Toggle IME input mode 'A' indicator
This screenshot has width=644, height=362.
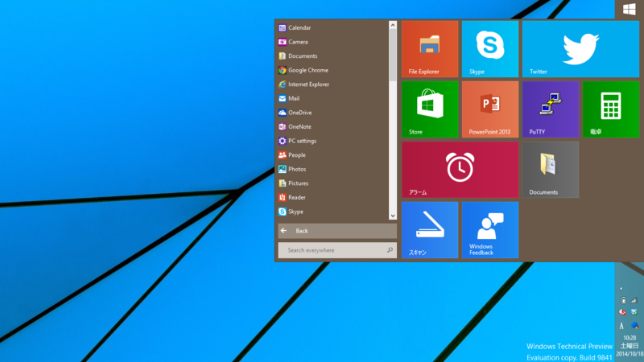pos(621,326)
